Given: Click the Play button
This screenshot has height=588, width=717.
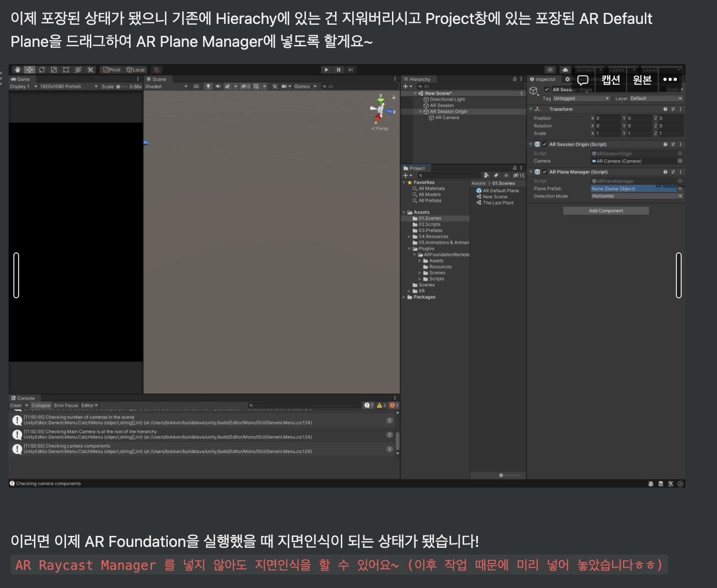Looking at the screenshot, I should pyautogui.click(x=326, y=70).
